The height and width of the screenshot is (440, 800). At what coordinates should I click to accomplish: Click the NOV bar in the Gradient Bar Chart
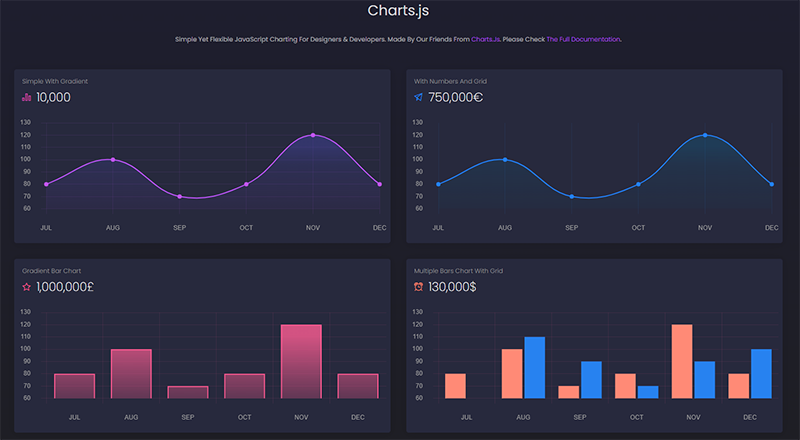pos(301,361)
